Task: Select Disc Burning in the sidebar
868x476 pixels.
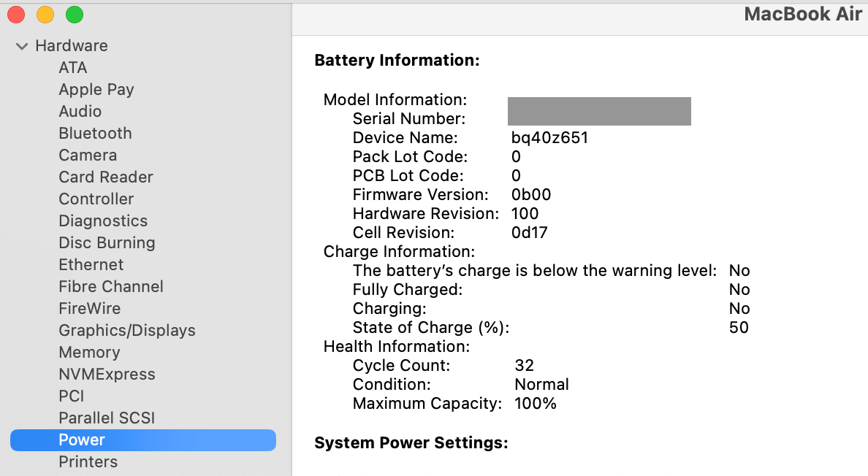Action: tap(107, 242)
